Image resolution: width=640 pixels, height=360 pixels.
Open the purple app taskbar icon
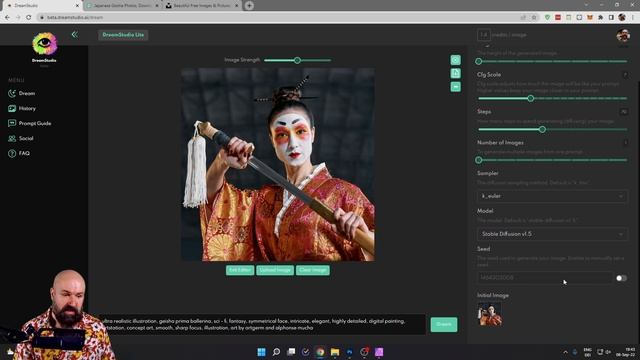[x=379, y=352]
